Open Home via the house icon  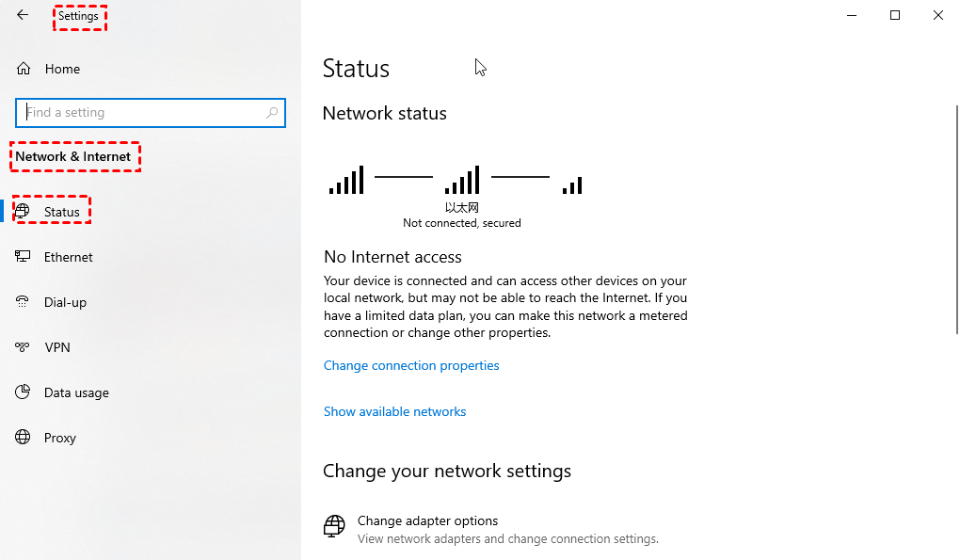pos(24,69)
